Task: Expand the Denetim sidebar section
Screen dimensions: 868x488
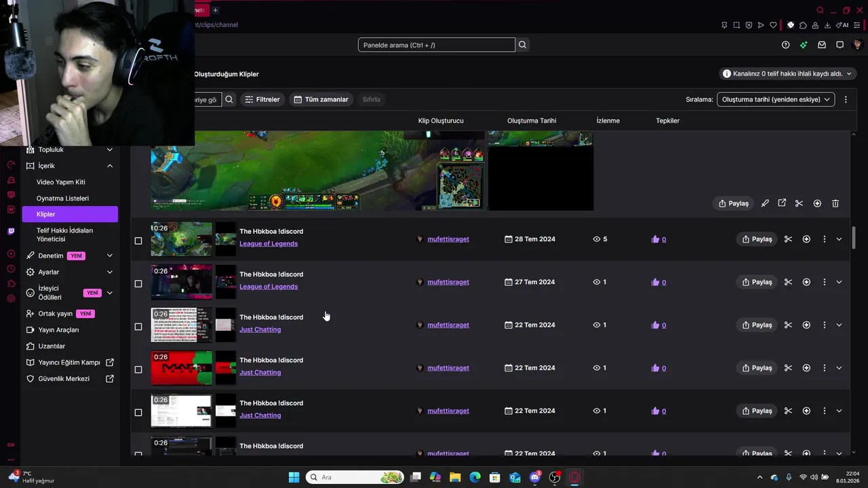Action: click(x=110, y=256)
